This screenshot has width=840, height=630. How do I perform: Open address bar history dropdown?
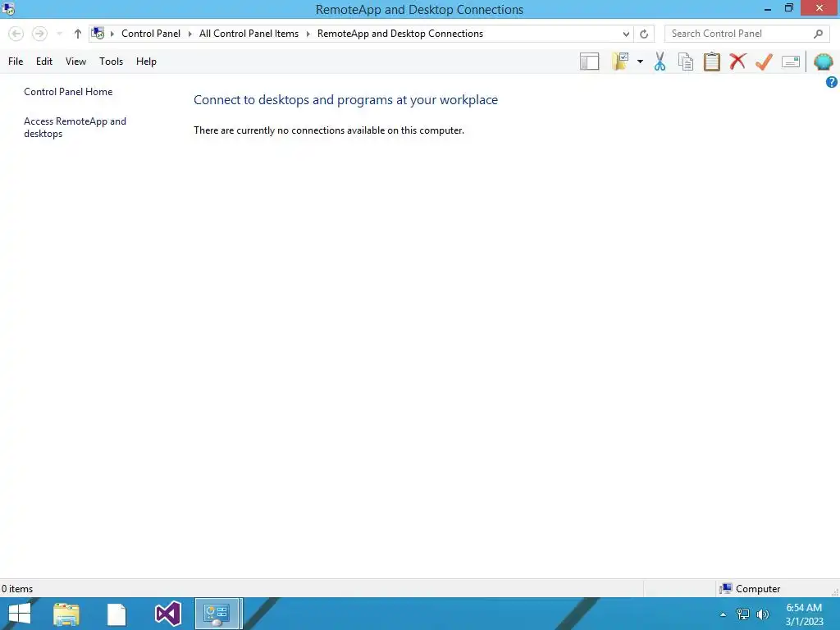tap(626, 34)
